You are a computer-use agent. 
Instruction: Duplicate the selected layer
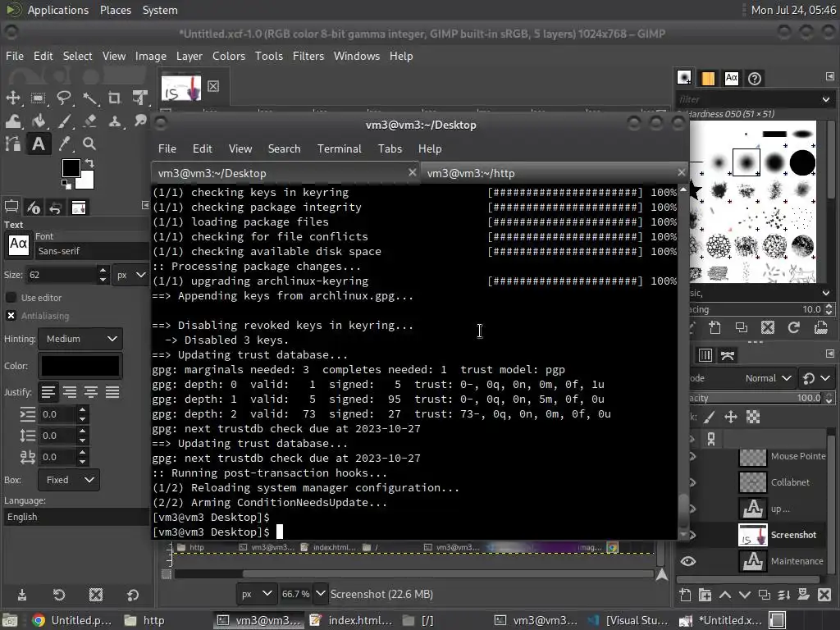(x=765, y=595)
